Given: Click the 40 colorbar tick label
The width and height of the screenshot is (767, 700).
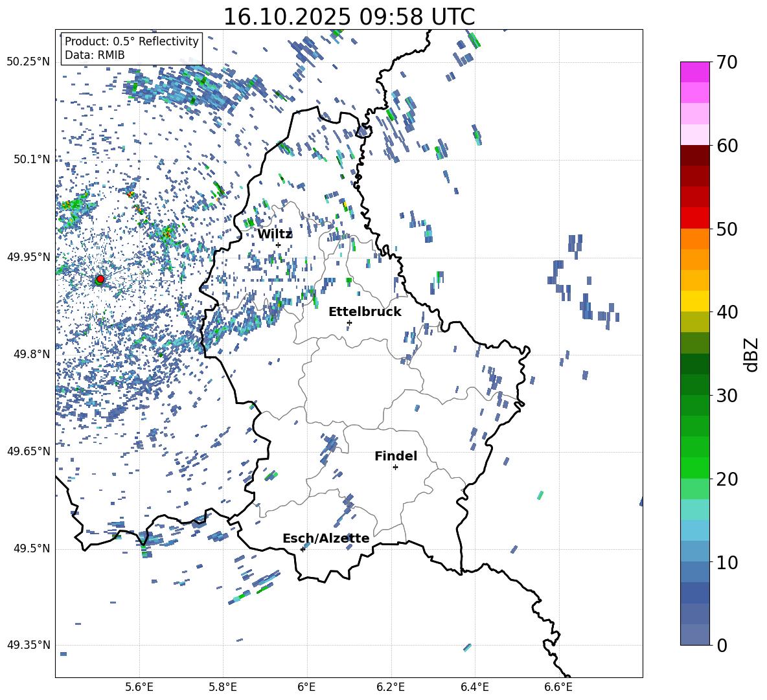Looking at the screenshot, I should [726, 312].
